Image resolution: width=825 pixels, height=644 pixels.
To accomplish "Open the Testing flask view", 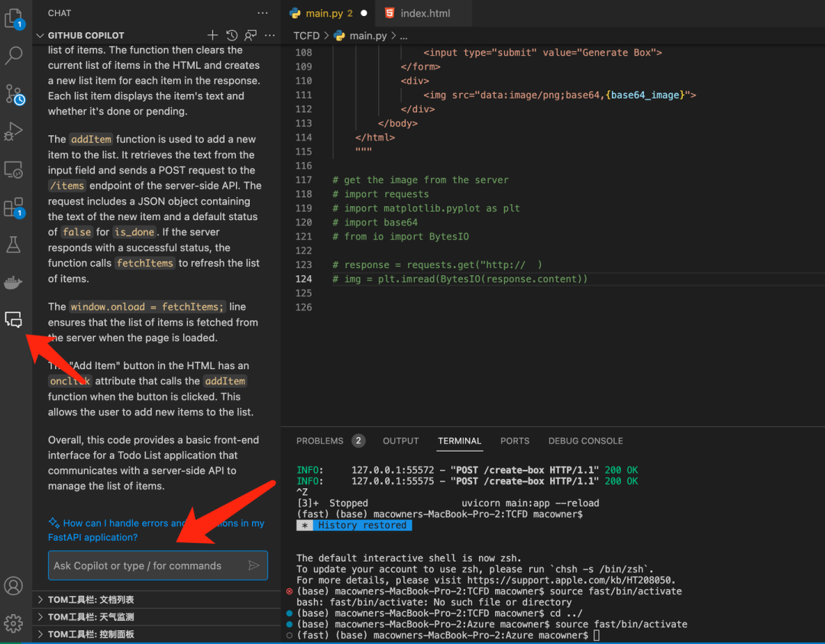I will pyautogui.click(x=13, y=244).
